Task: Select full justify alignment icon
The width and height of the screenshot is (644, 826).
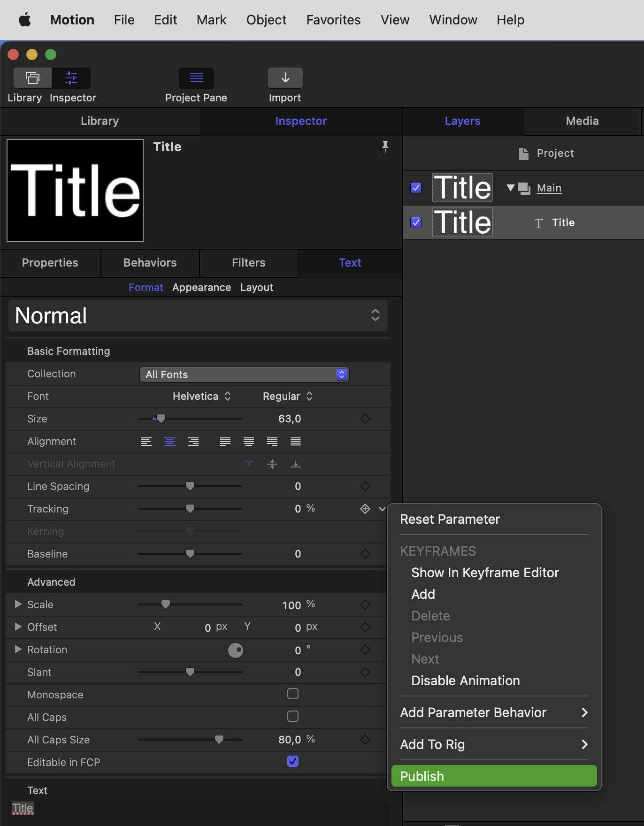Action: tap(296, 442)
